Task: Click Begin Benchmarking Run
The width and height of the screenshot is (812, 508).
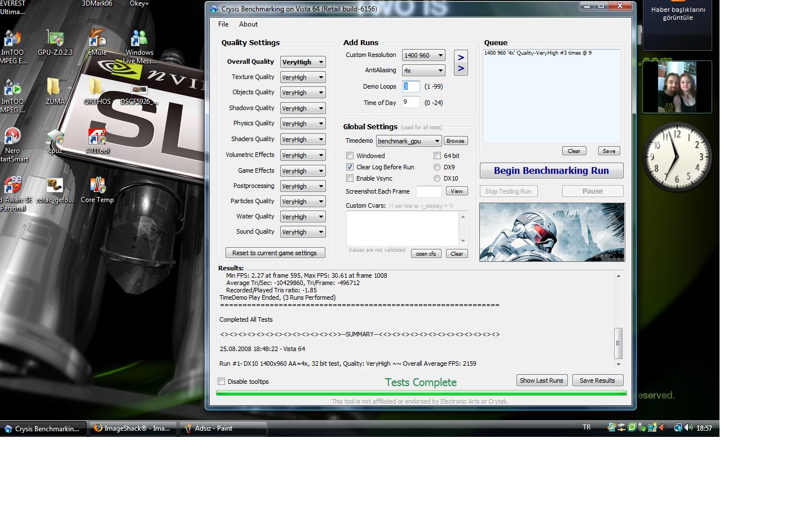Action: [551, 170]
